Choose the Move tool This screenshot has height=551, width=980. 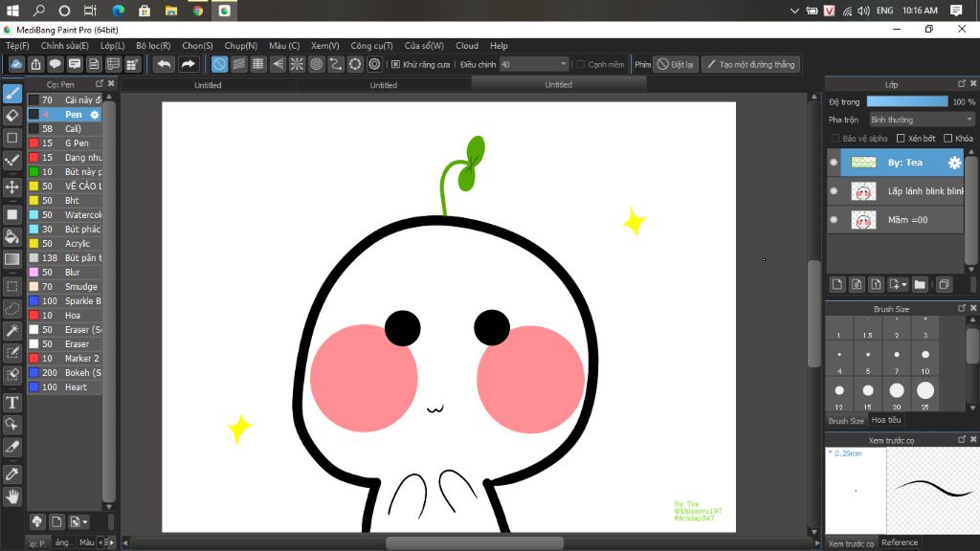(x=11, y=187)
